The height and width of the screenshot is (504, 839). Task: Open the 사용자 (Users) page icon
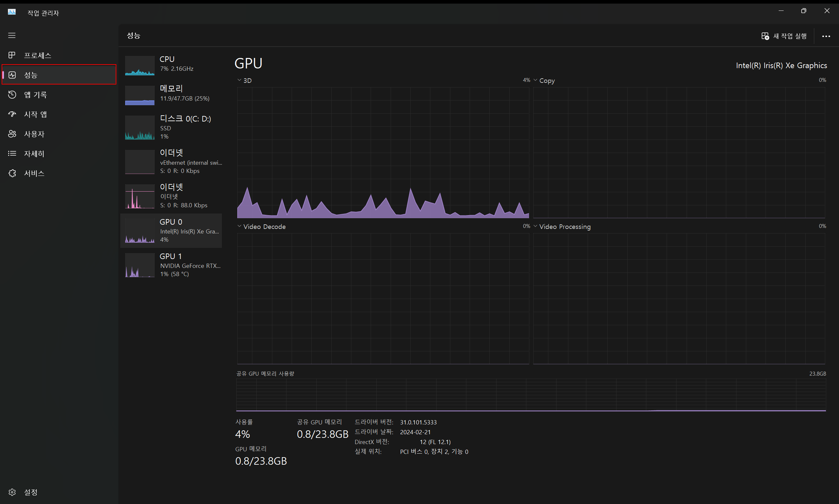tap(12, 134)
